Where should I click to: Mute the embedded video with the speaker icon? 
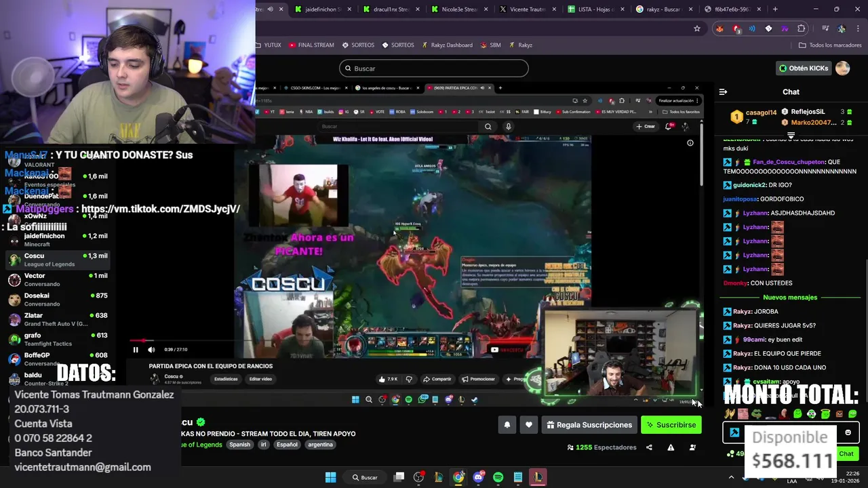[x=151, y=350]
